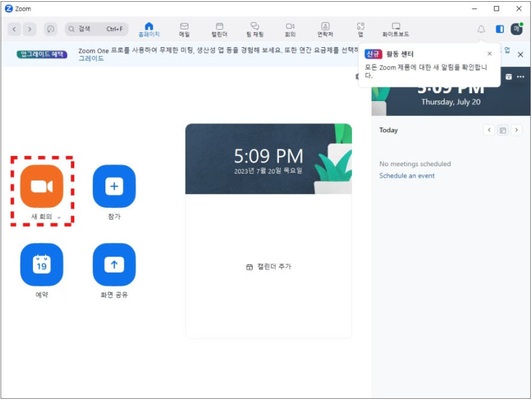Image resolution: width=532 pixels, height=400 pixels.
Task: Click Add Calendar (캘린더 추가)
Action: pyautogui.click(x=268, y=267)
